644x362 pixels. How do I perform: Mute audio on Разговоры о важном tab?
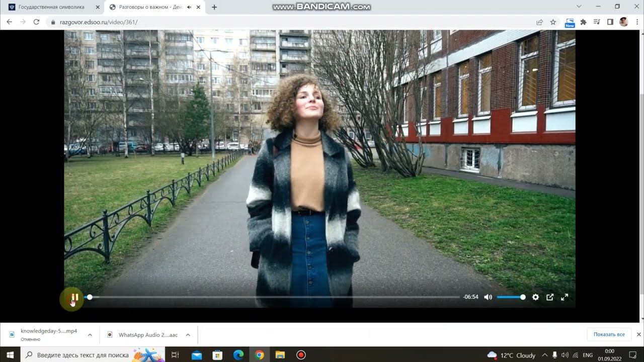[x=189, y=8]
